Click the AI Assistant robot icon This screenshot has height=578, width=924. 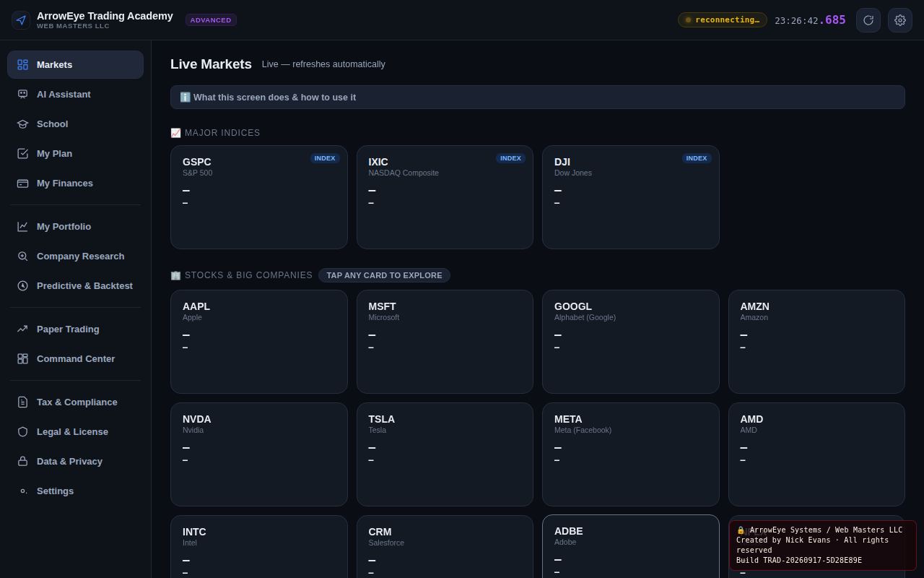[22, 95]
